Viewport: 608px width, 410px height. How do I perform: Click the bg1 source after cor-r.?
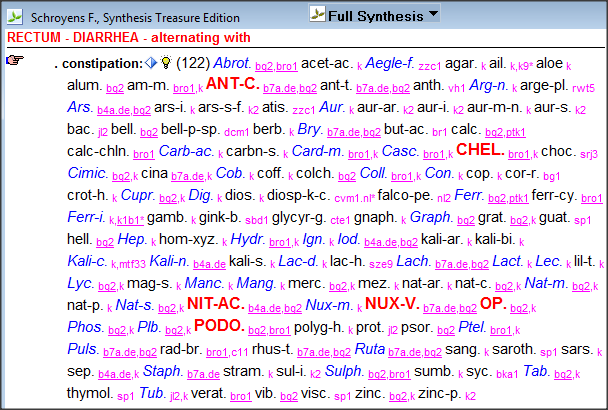click(552, 176)
